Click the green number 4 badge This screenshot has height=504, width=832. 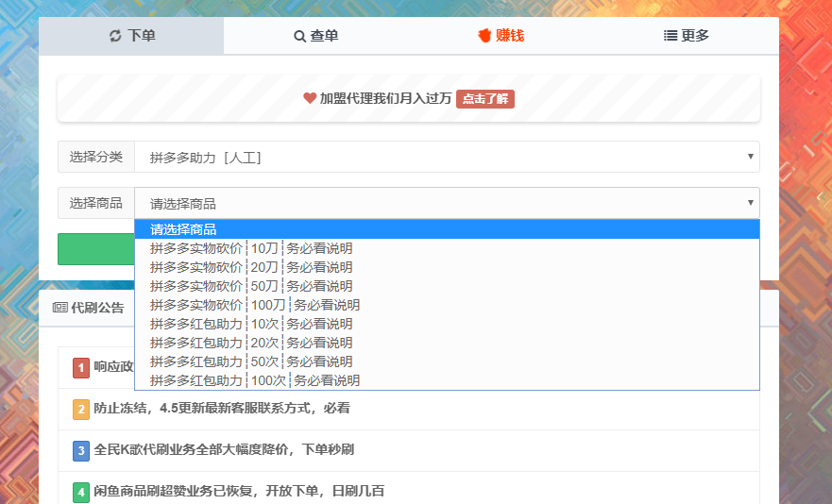pyautogui.click(x=81, y=491)
